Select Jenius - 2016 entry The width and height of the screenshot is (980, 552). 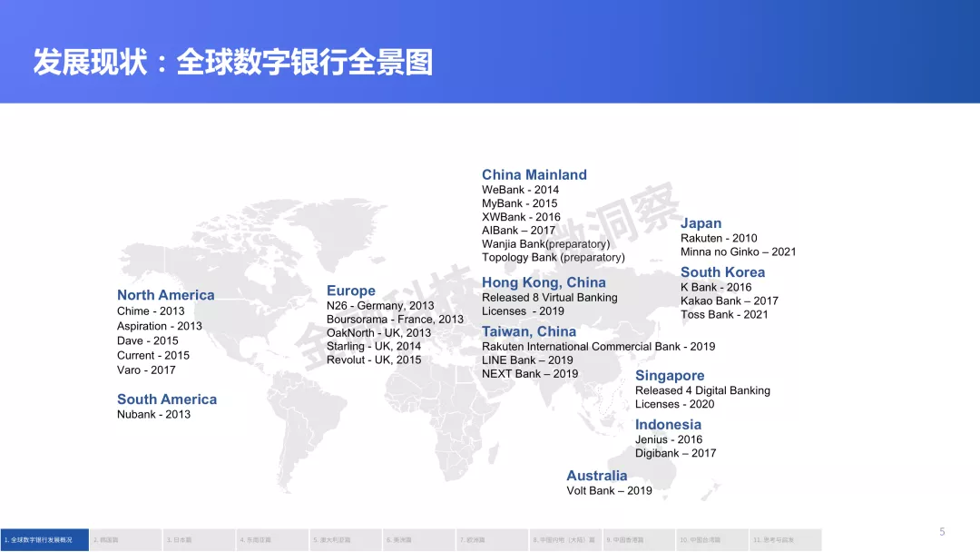tap(669, 440)
